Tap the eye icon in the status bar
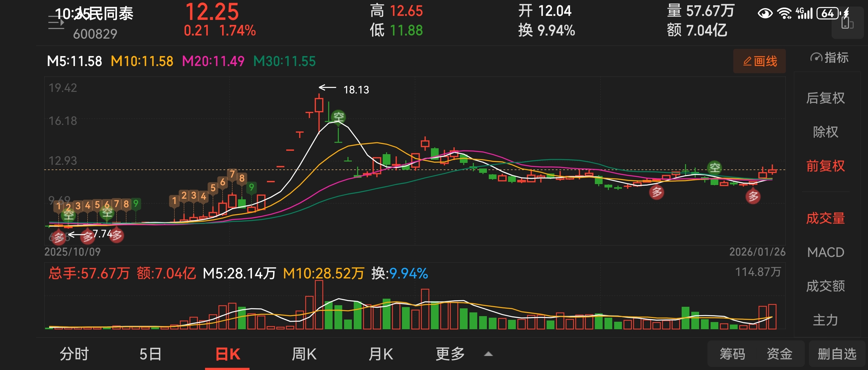Viewport: 868px width, 370px height. [x=765, y=13]
